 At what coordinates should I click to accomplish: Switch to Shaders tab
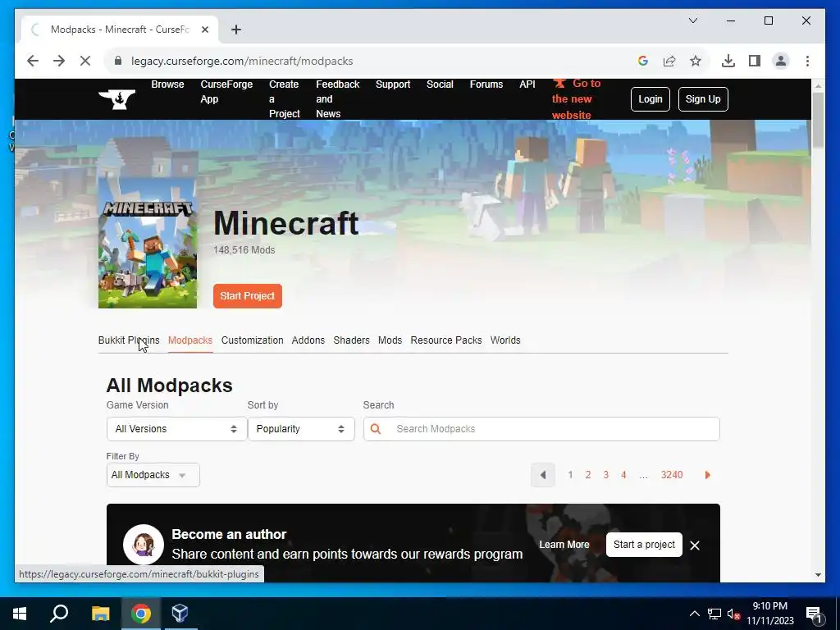pyautogui.click(x=351, y=340)
